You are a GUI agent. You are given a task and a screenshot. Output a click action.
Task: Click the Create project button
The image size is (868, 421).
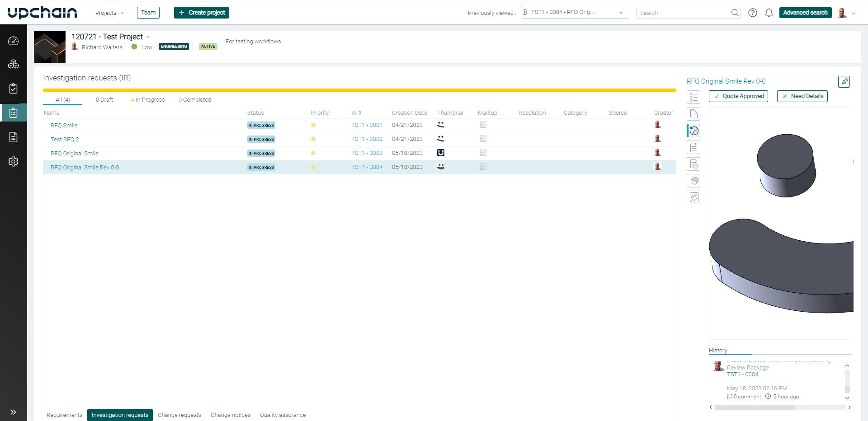201,13
